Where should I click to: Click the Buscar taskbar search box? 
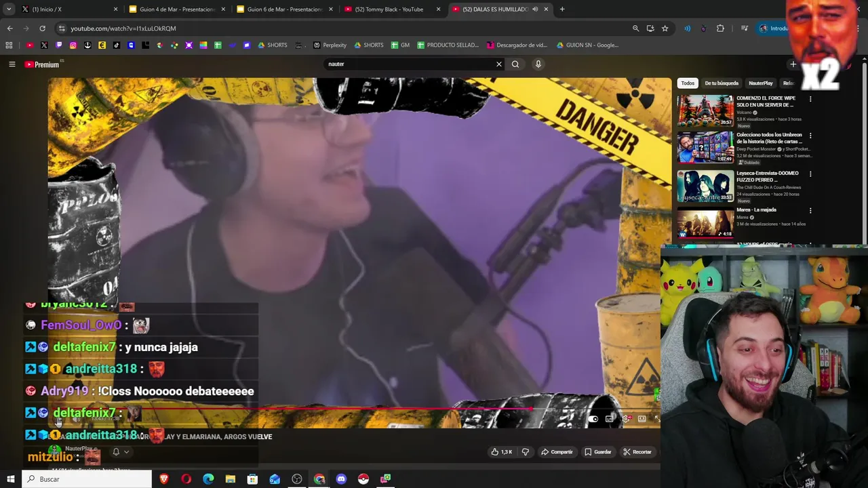(87, 479)
